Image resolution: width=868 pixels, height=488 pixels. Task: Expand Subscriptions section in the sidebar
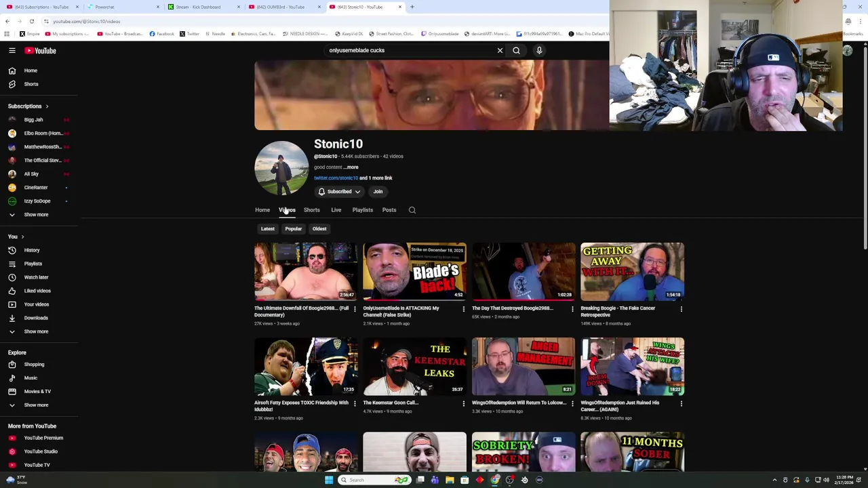click(28, 106)
